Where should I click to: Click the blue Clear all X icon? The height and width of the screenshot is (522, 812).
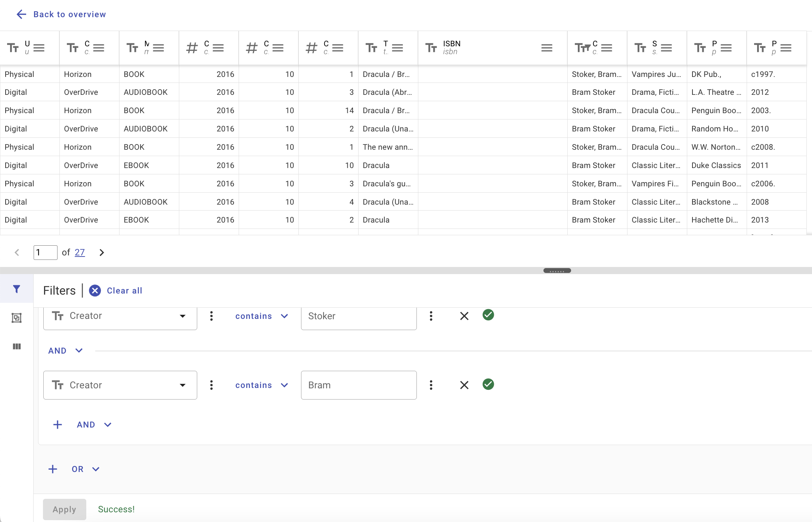95,290
